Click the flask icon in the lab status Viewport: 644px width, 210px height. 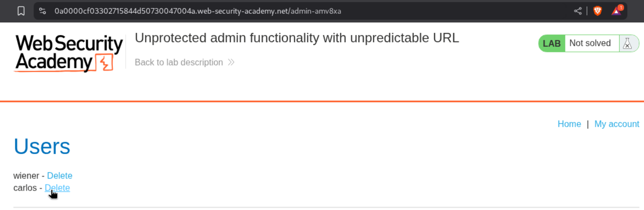pos(627,44)
